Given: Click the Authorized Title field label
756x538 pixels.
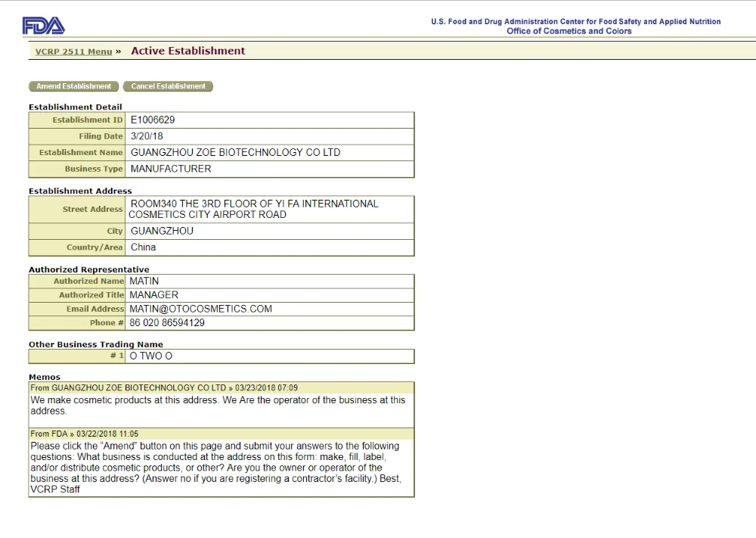Looking at the screenshot, I should [91, 295].
